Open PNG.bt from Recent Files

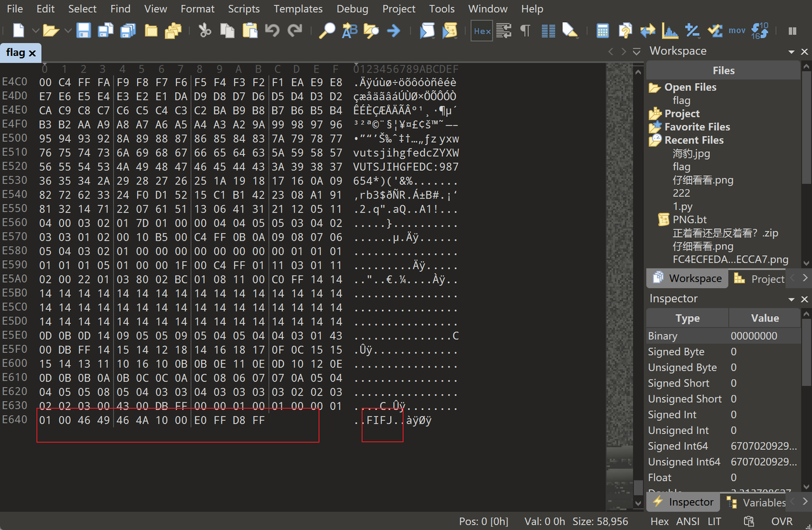(690, 220)
